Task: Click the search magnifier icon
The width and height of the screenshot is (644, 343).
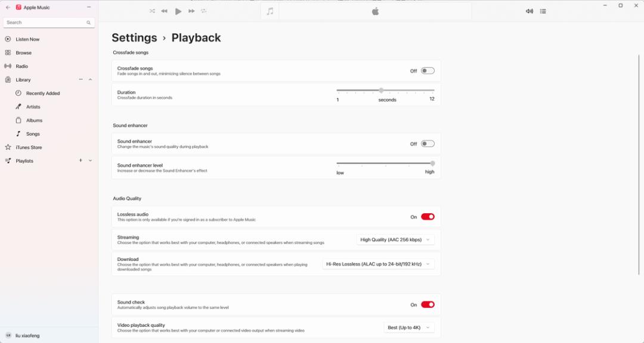Action: [88, 23]
